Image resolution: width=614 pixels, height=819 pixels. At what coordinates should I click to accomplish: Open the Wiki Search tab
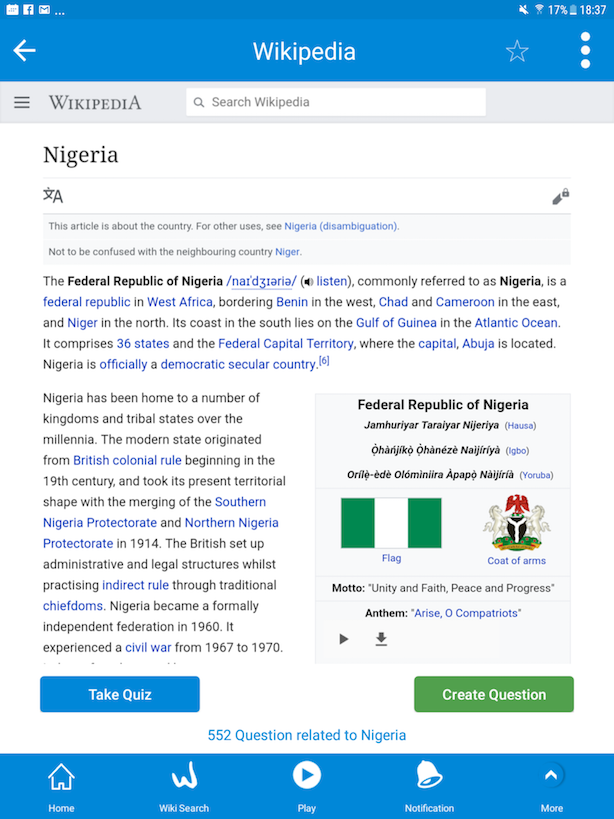click(x=184, y=786)
